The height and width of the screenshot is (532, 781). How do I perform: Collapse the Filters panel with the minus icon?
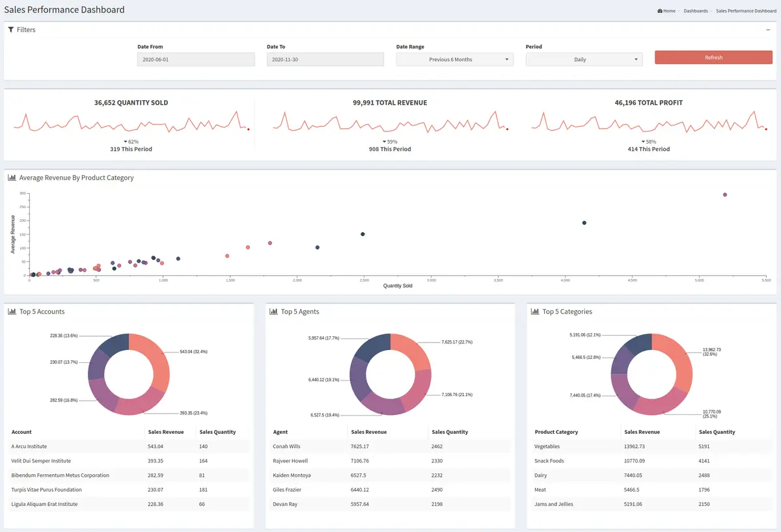coord(768,30)
